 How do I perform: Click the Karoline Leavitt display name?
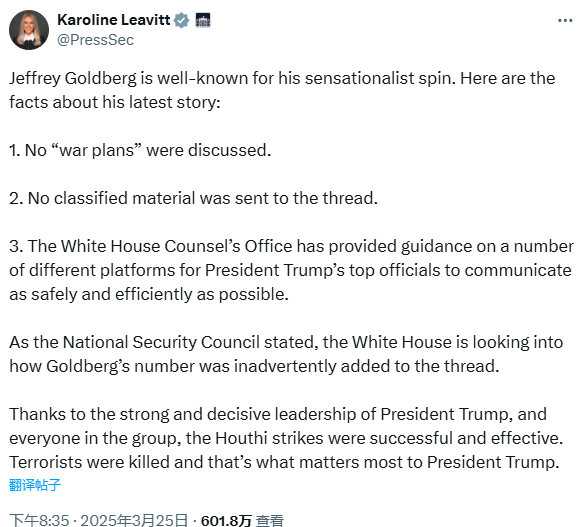point(114,20)
